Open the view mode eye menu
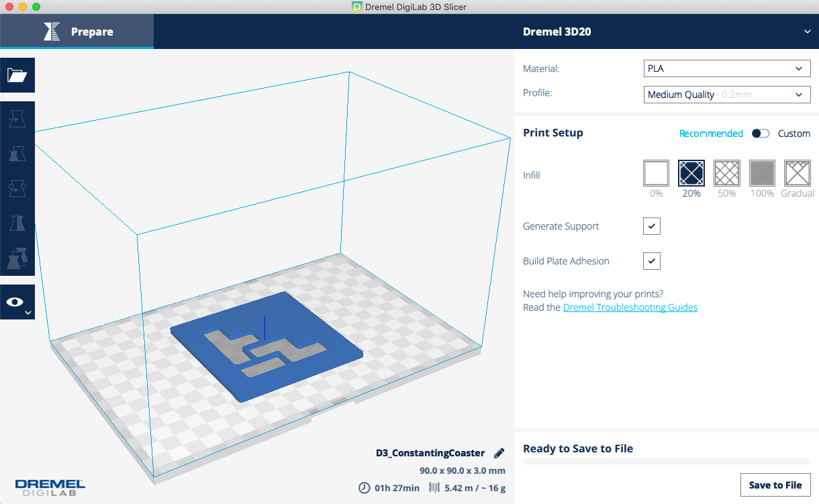This screenshot has width=819, height=504. pos(17,302)
